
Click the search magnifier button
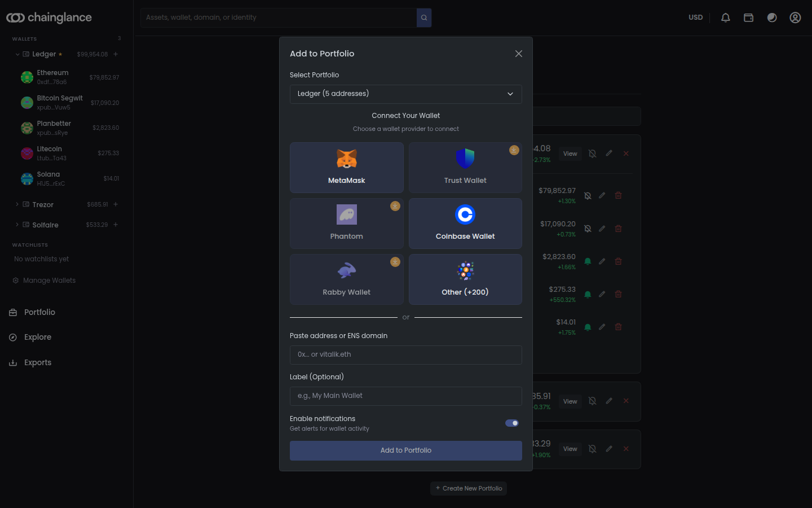tap(424, 17)
